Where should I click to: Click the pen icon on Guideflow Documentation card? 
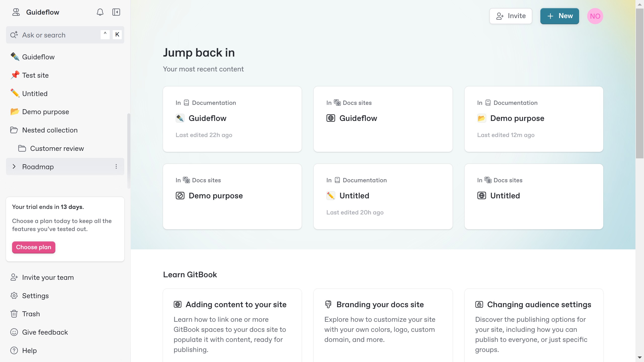click(x=180, y=118)
